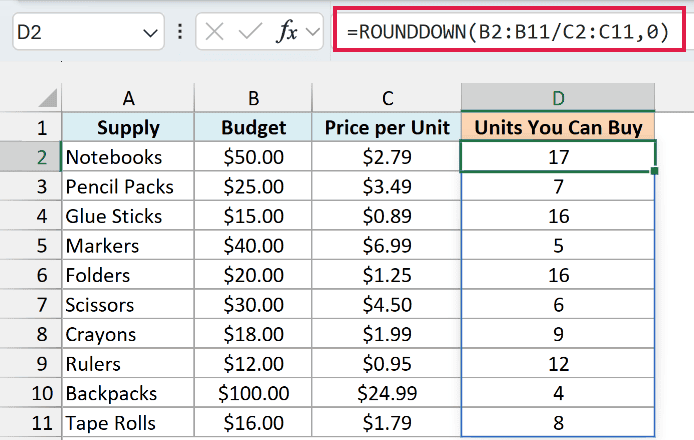The image size is (694, 440).
Task: Select column B header
Action: [x=253, y=98]
